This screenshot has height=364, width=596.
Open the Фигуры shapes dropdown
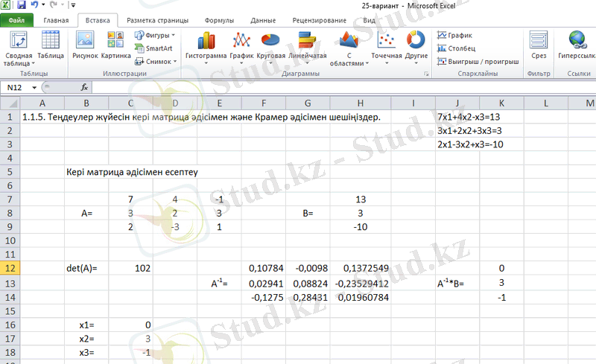click(x=155, y=35)
